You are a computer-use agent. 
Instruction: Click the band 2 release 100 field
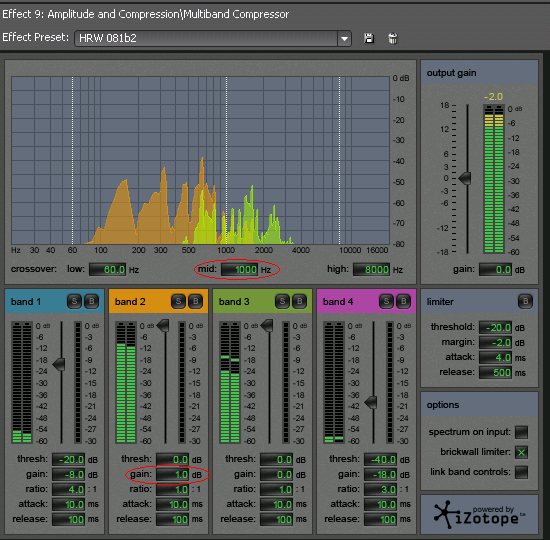point(173,519)
